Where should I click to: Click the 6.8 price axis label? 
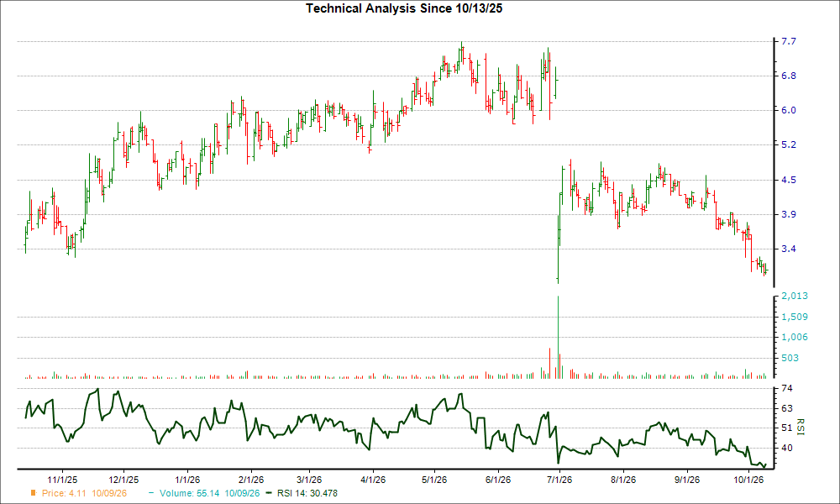(789, 76)
